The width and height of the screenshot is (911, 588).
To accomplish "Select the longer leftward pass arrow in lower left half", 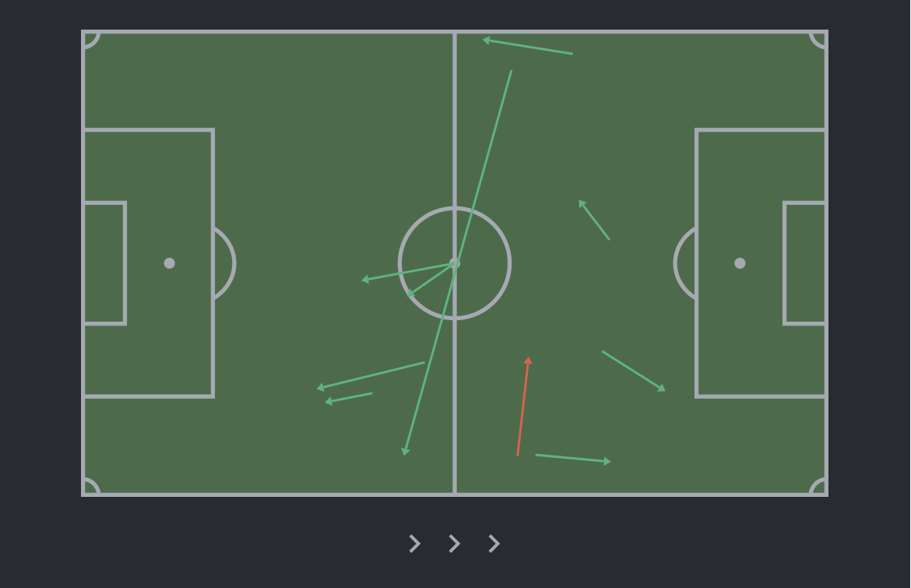I will click(x=371, y=375).
